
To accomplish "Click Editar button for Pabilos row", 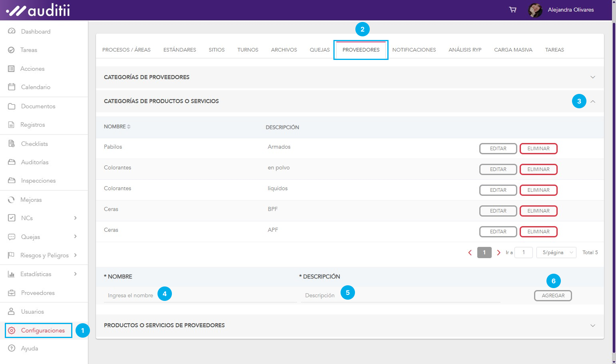I will 498,149.
